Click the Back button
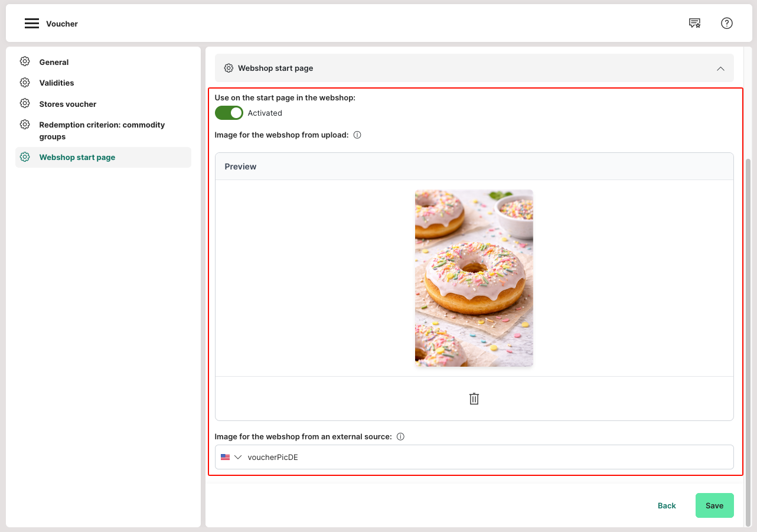The image size is (757, 532). 667,505
